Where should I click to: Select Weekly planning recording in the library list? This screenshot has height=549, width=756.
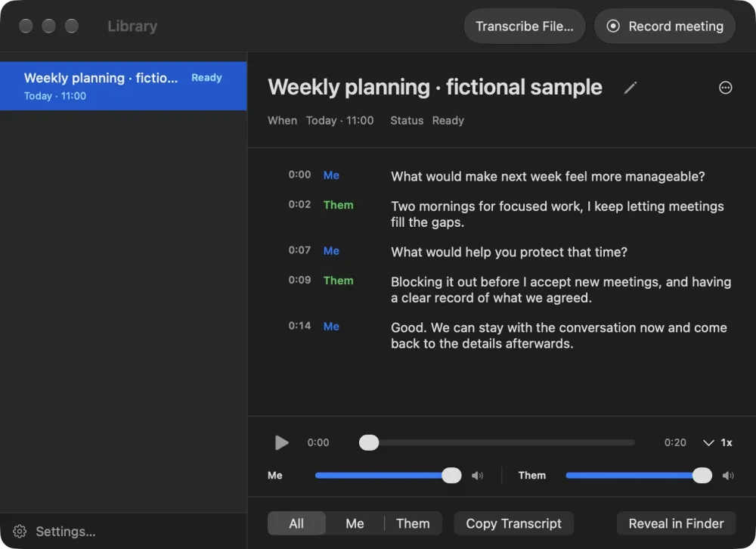(123, 86)
